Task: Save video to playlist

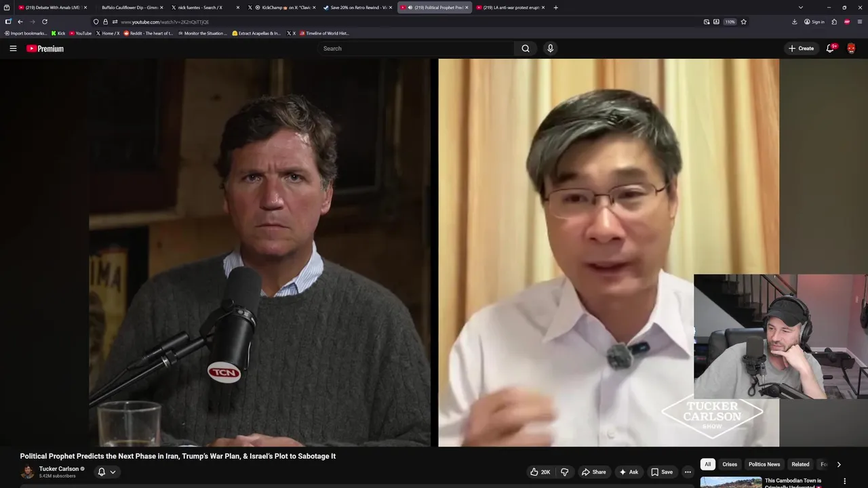Action: [661, 472]
